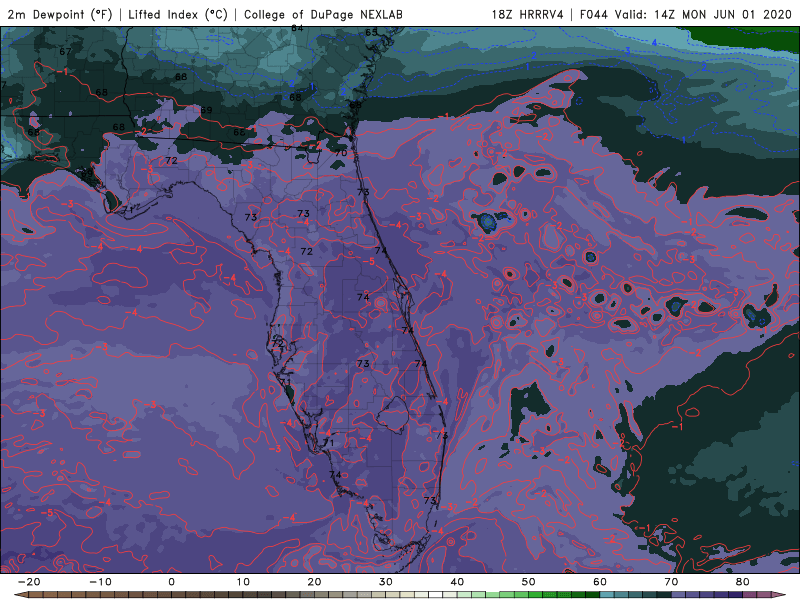Click the 20 tick label on color bar
The width and height of the screenshot is (800, 600).
click(314, 582)
